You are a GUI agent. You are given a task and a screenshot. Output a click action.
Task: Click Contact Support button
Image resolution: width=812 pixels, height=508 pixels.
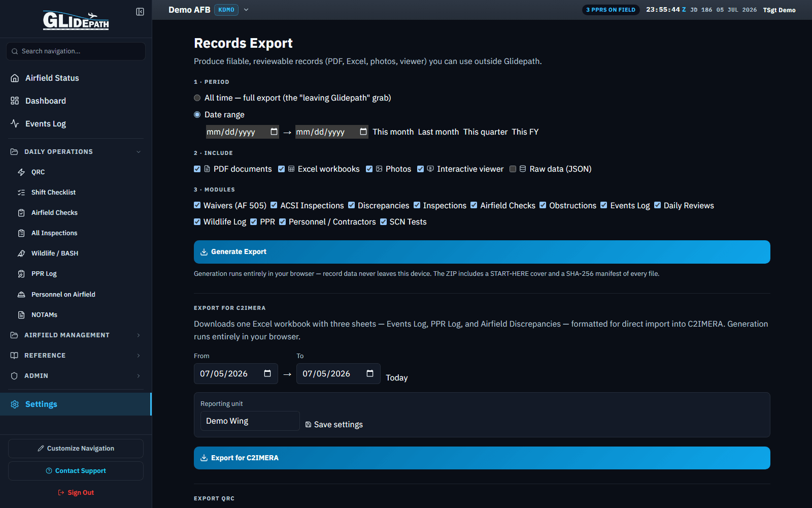(76, 471)
